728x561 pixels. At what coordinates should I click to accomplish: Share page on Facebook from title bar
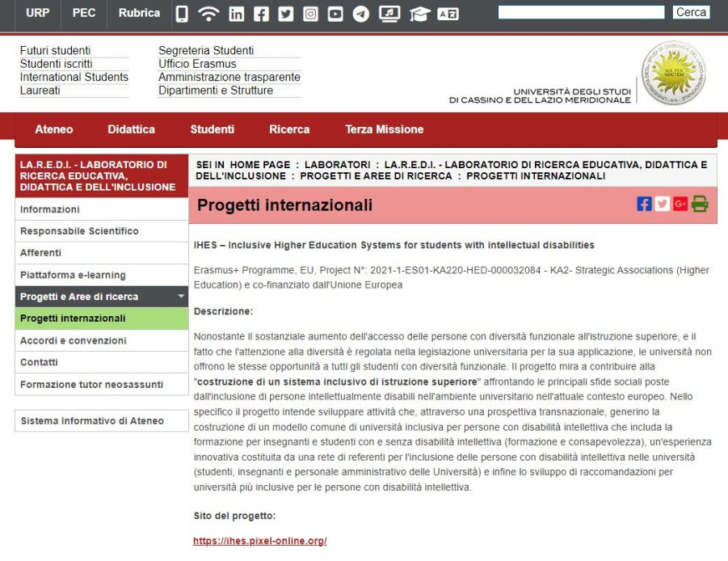644,204
